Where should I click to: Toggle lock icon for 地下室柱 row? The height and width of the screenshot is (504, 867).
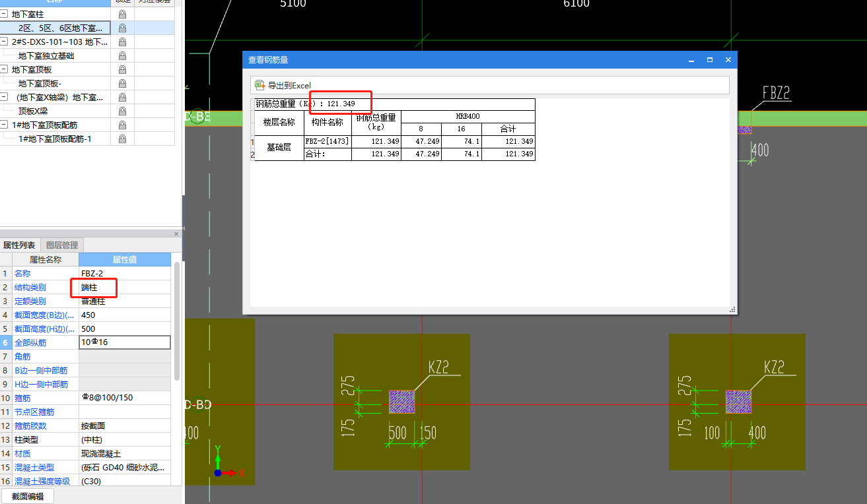(122, 14)
